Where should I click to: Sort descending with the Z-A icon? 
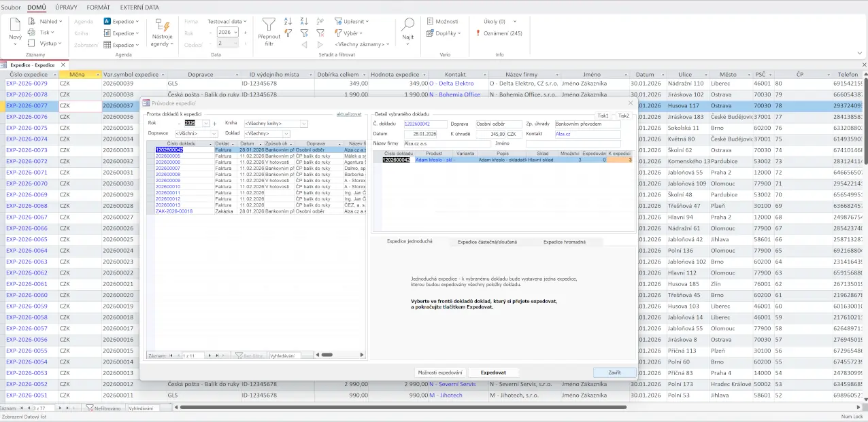(x=304, y=22)
